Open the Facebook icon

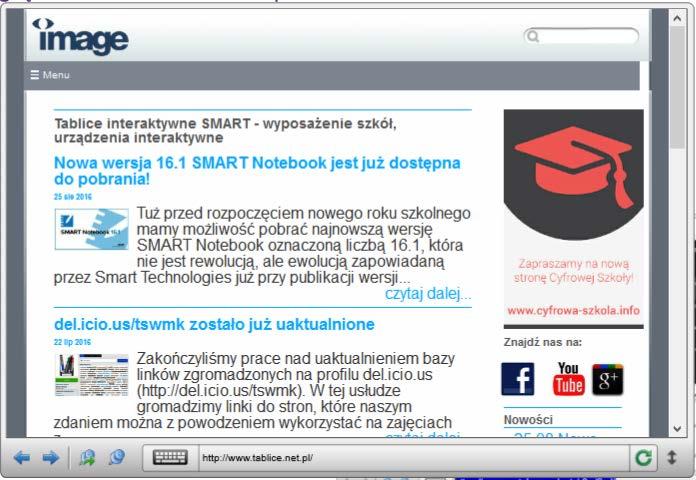(x=518, y=379)
